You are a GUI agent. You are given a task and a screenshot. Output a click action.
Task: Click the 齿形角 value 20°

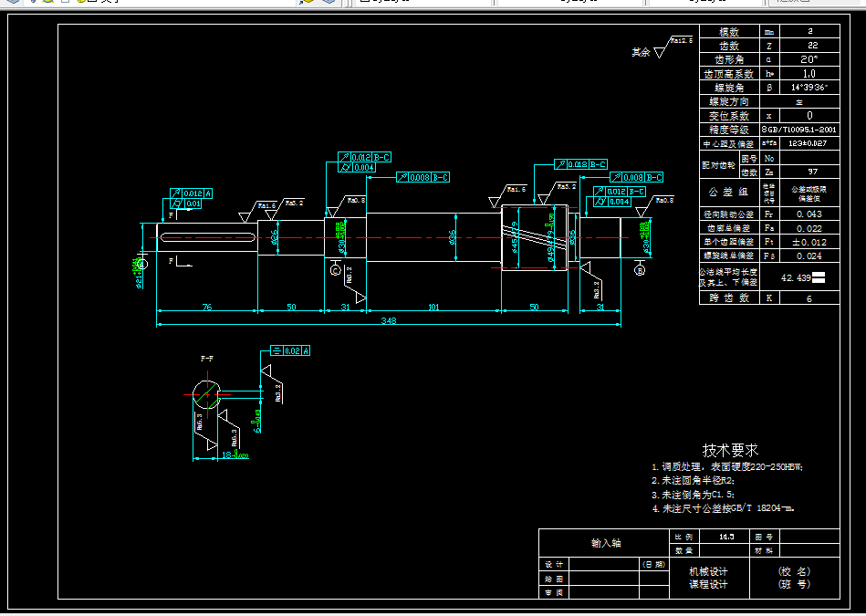809,59
